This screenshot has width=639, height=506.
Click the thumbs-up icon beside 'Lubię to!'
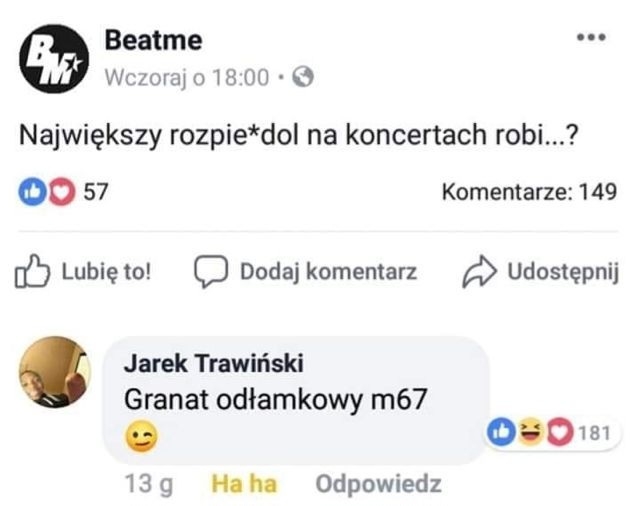[32, 271]
